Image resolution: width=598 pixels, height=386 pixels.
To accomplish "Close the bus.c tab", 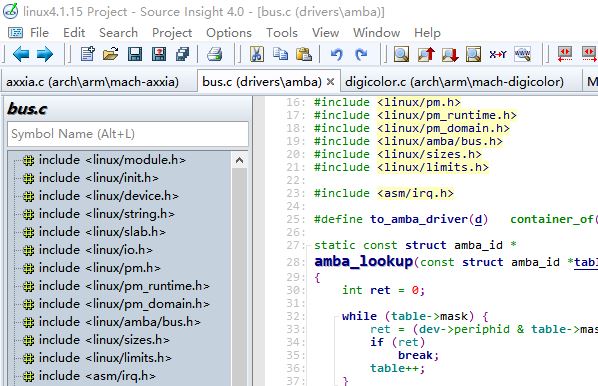I will [x=330, y=82].
